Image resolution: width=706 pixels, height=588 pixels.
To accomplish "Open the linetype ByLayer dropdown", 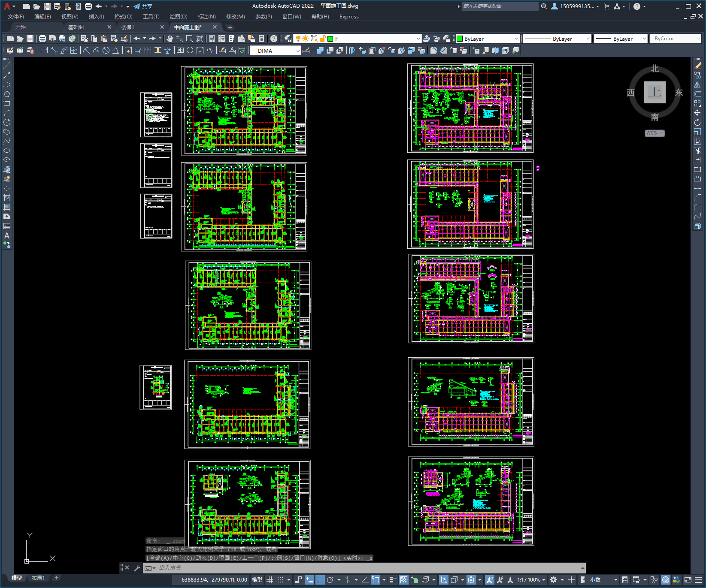I will [588, 39].
